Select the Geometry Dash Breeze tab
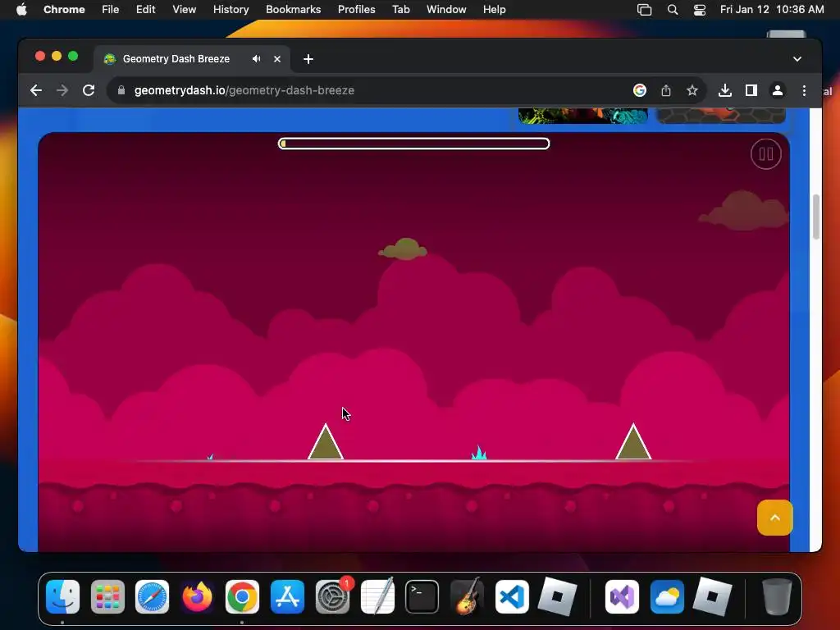 click(192, 59)
